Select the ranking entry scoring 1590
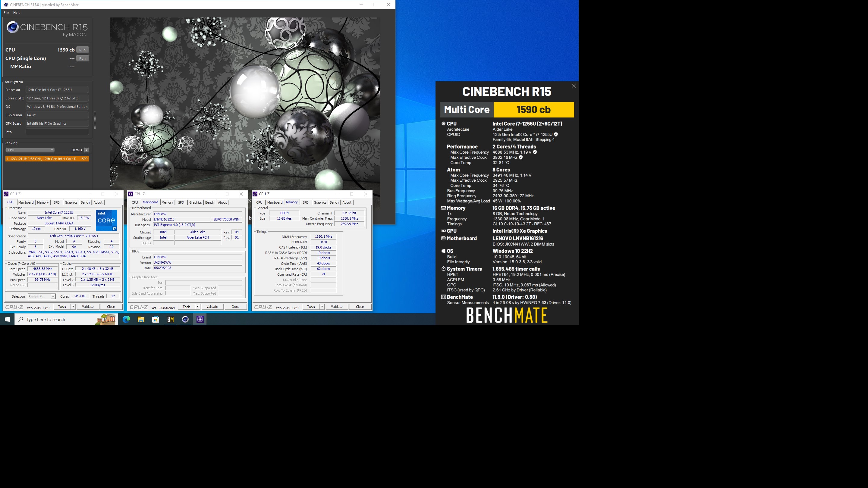Image resolution: width=868 pixels, height=488 pixels. point(47,159)
